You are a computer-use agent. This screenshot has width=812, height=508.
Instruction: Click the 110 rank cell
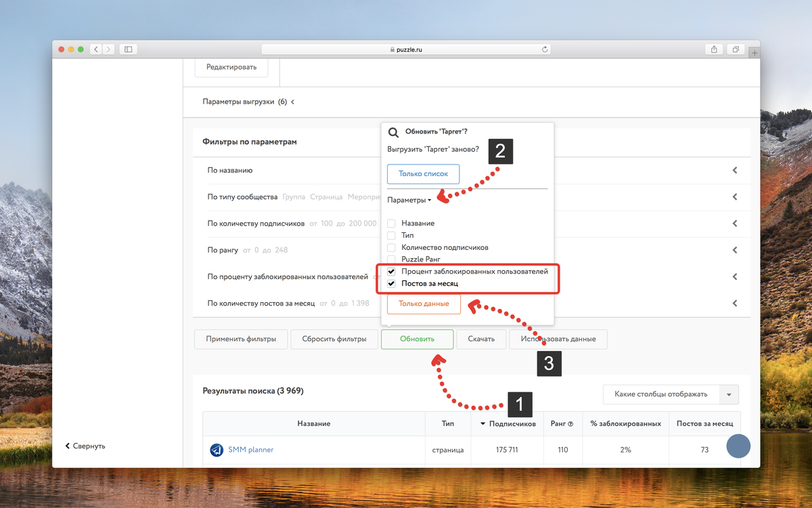pyautogui.click(x=562, y=450)
